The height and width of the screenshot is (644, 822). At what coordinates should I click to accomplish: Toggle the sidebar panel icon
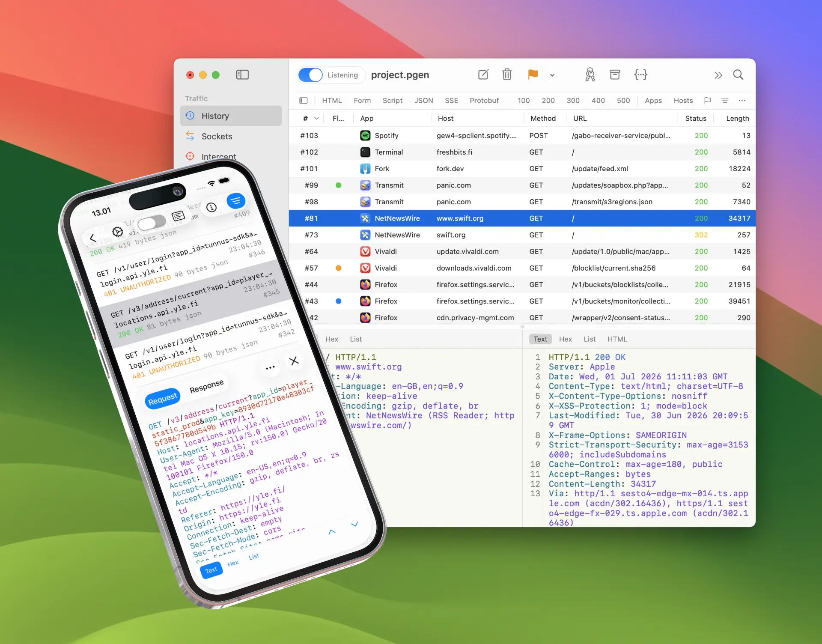click(242, 75)
